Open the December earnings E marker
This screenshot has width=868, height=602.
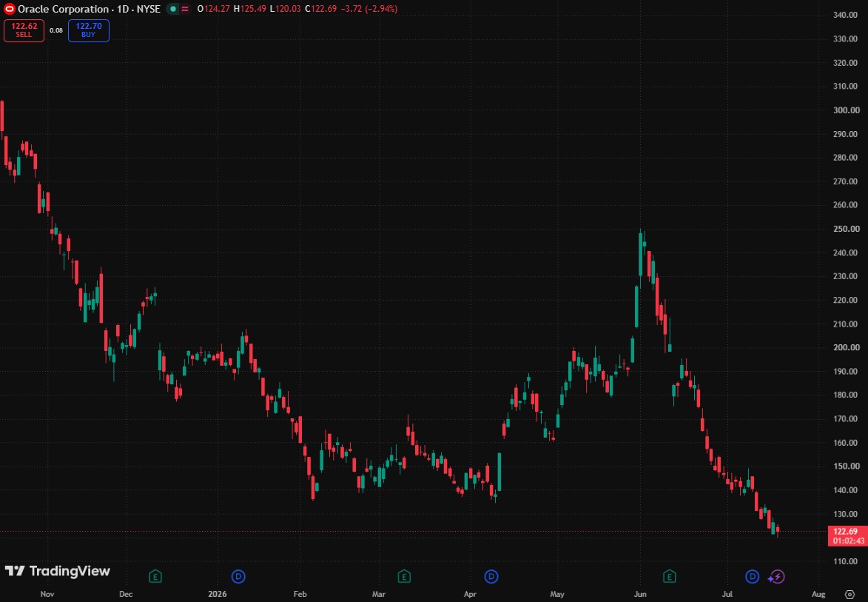coord(155,577)
